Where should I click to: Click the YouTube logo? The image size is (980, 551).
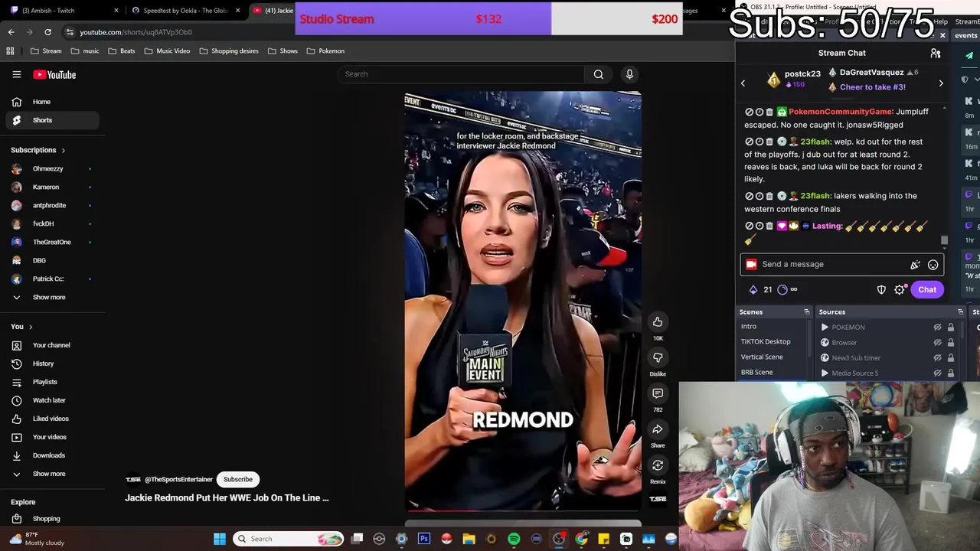(54, 74)
